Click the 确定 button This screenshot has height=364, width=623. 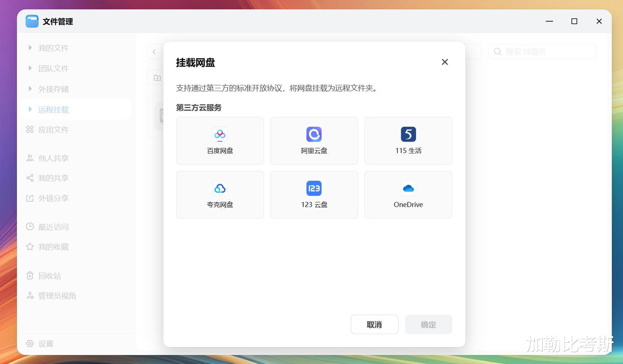click(428, 324)
